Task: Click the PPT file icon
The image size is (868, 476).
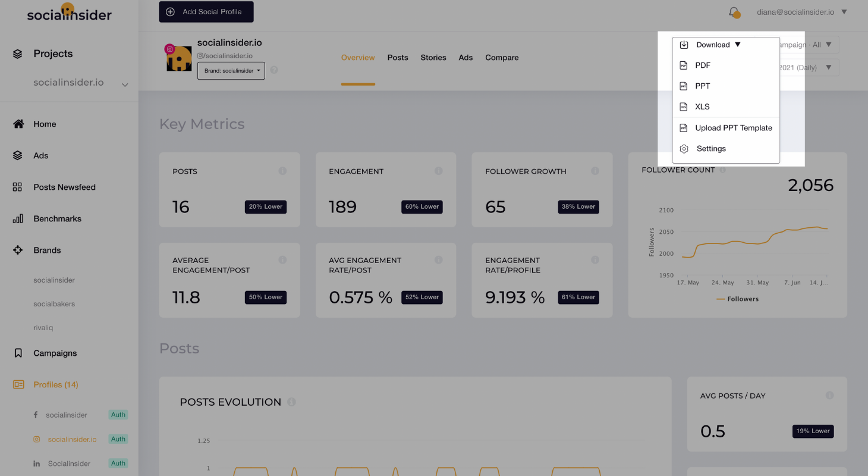Action: point(684,86)
